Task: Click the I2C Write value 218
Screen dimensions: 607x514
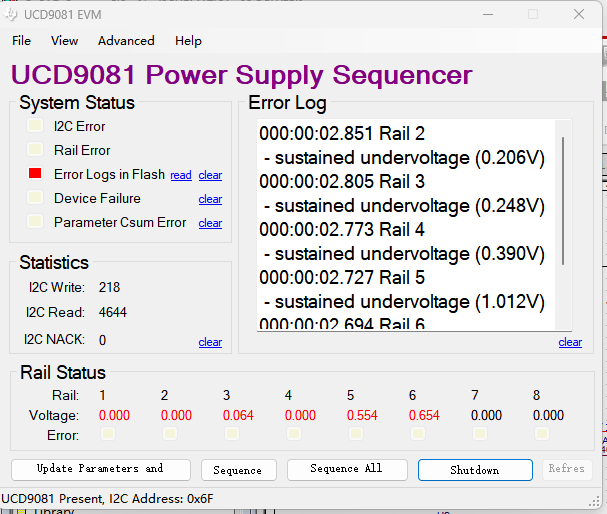Action: pos(109,287)
